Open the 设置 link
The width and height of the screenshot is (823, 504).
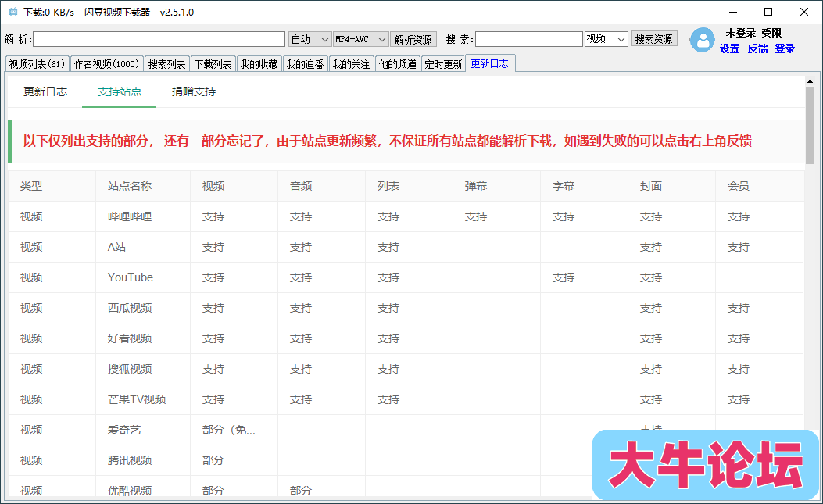[x=729, y=48]
